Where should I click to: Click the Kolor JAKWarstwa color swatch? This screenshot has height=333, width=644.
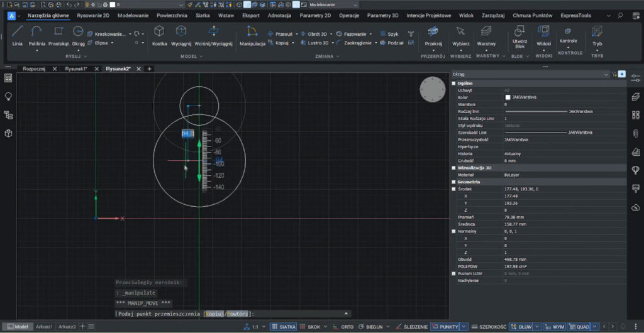(x=508, y=97)
